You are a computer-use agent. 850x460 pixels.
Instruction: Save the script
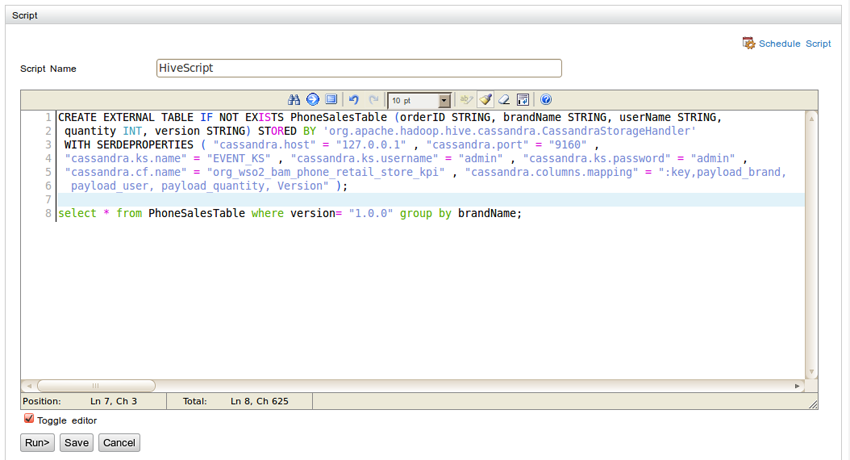coord(76,443)
